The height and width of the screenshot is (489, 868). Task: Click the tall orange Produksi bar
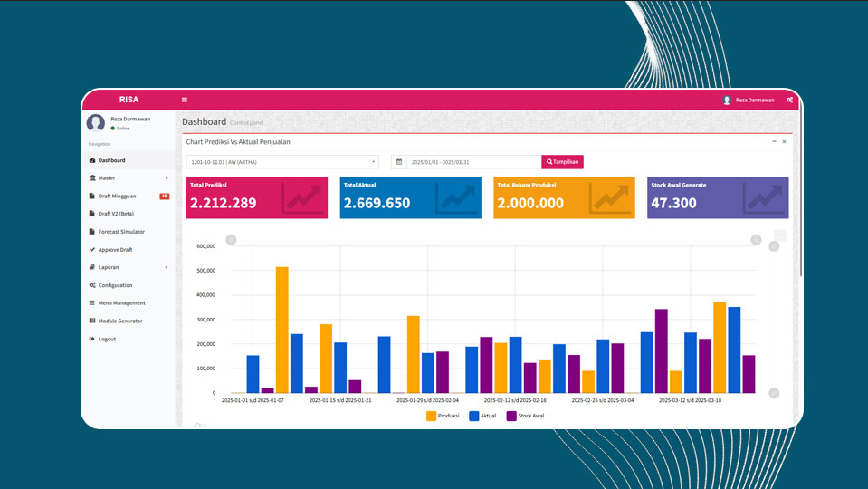click(281, 330)
